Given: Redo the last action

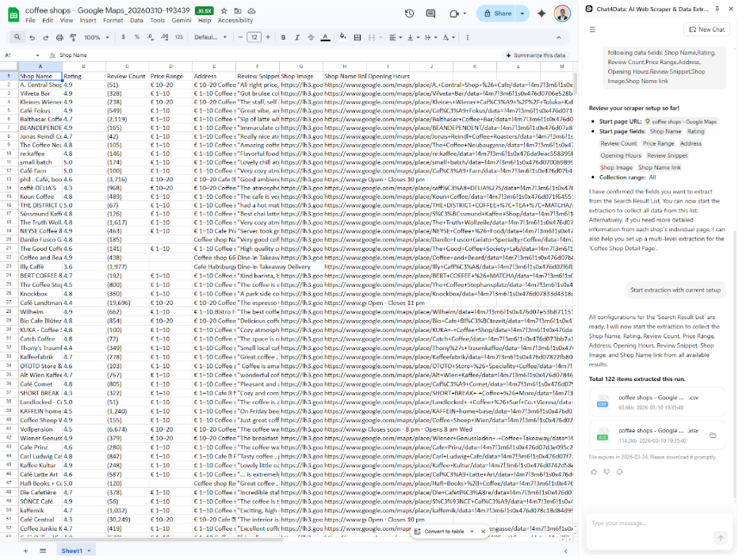Looking at the screenshot, I should [x=46, y=37].
